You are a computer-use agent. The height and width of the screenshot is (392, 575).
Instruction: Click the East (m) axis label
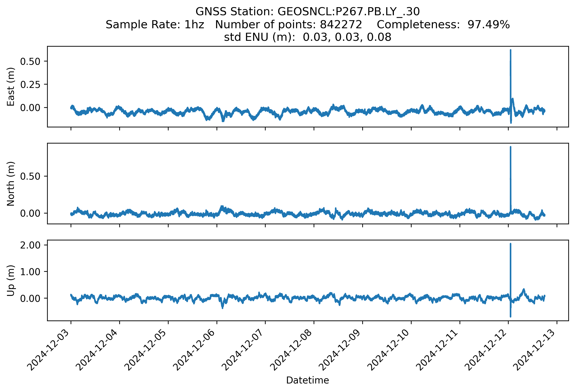pyautogui.click(x=11, y=87)
